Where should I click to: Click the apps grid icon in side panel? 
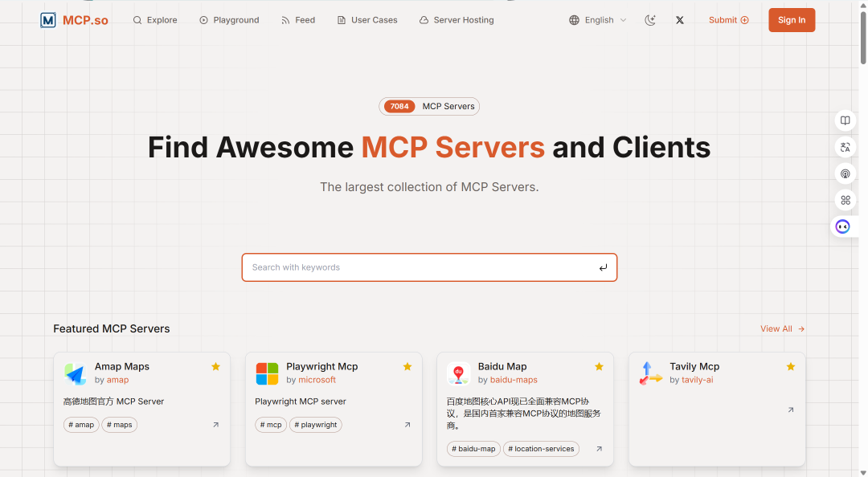845,200
